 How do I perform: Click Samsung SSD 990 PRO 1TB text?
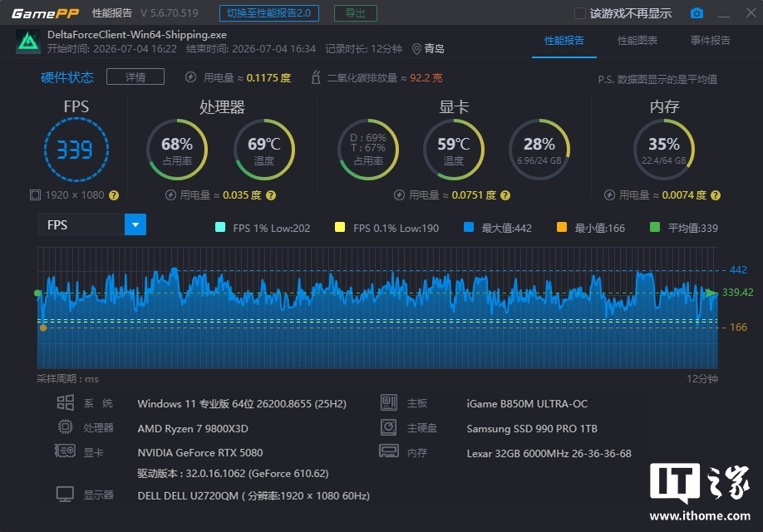[532, 428]
